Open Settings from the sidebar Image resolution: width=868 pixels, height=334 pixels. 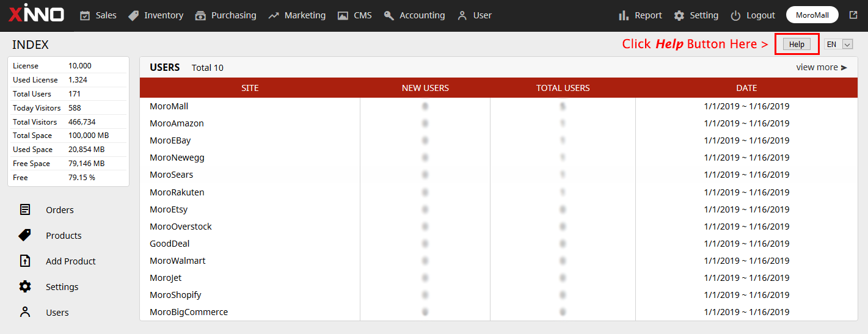[62, 286]
